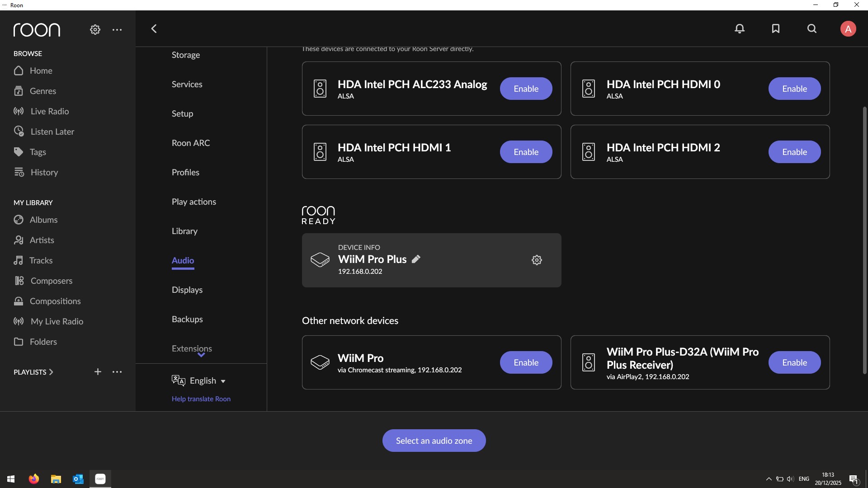Screen dimensions: 868x488
Task: Open the Displays settings tab
Action: click(187, 290)
